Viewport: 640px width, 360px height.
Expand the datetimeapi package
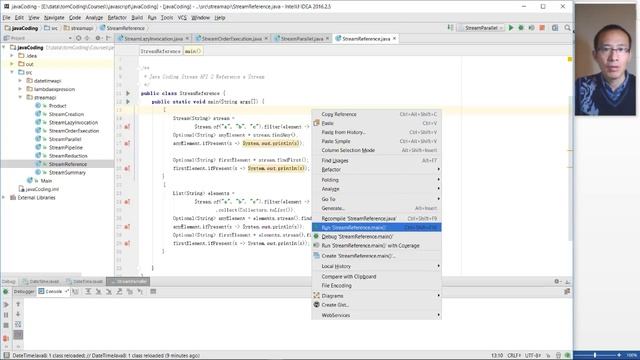[20, 81]
